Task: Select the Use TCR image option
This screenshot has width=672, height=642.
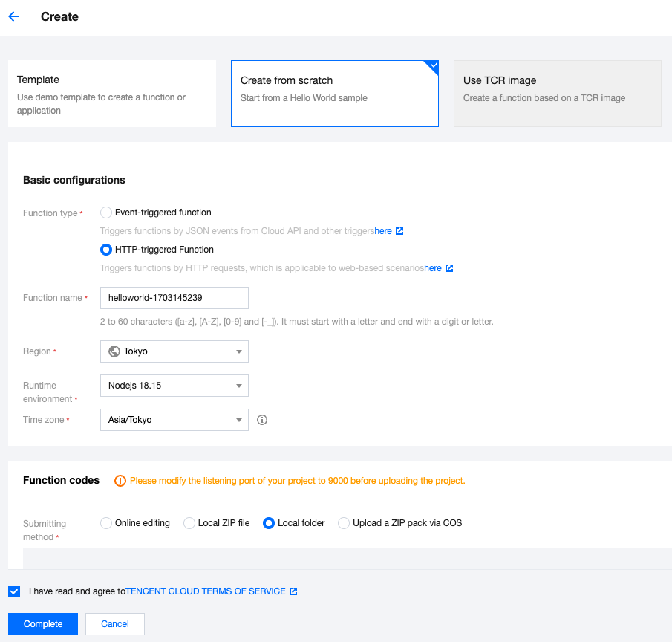Action: pyautogui.click(x=557, y=94)
